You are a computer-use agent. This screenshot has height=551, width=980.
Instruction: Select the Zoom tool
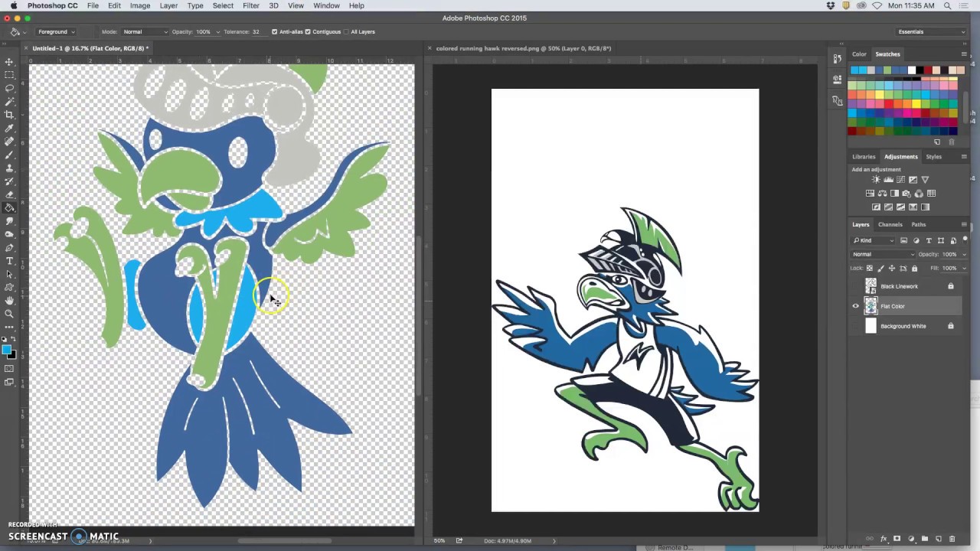[9, 314]
